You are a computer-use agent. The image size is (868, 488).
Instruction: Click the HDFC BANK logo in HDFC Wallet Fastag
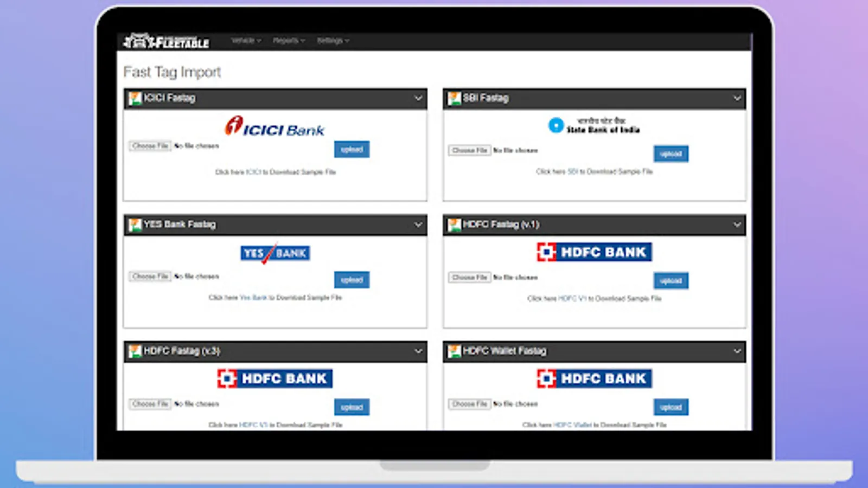pos(594,378)
